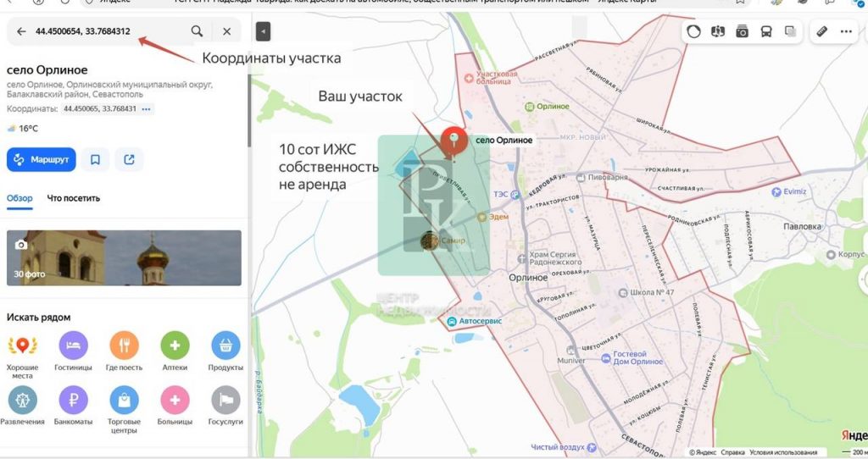Click the share icon next to bookmark
Image resolution: width=868 pixels, height=459 pixels.
pyautogui.click(x=129, y=159)
